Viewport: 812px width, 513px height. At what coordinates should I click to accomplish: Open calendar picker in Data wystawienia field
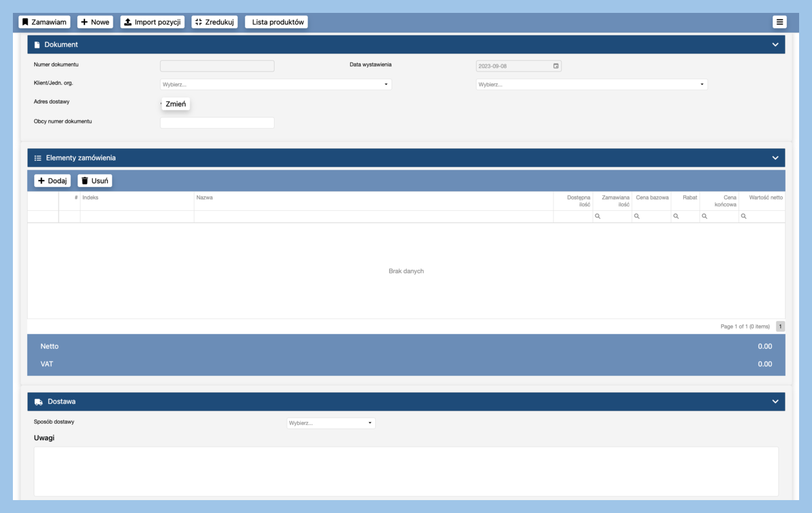[x=556, y=66]
